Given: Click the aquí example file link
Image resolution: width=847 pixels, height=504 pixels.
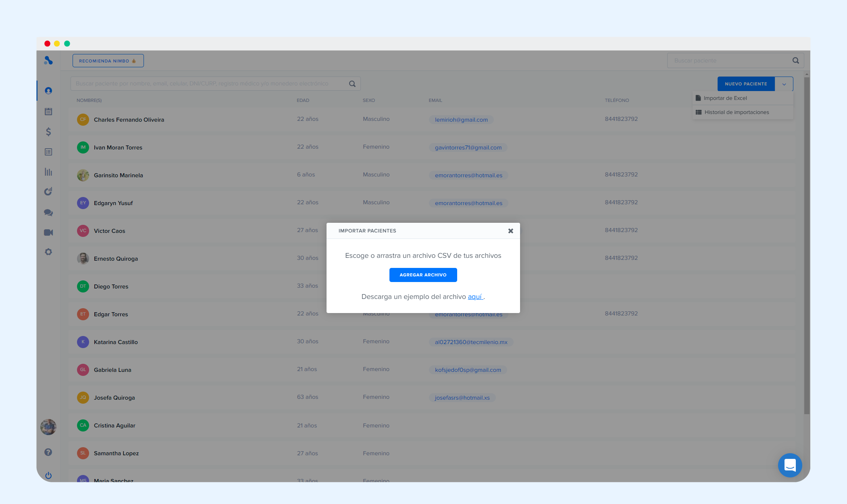Looking at the screenshot, I should [475, 297].
